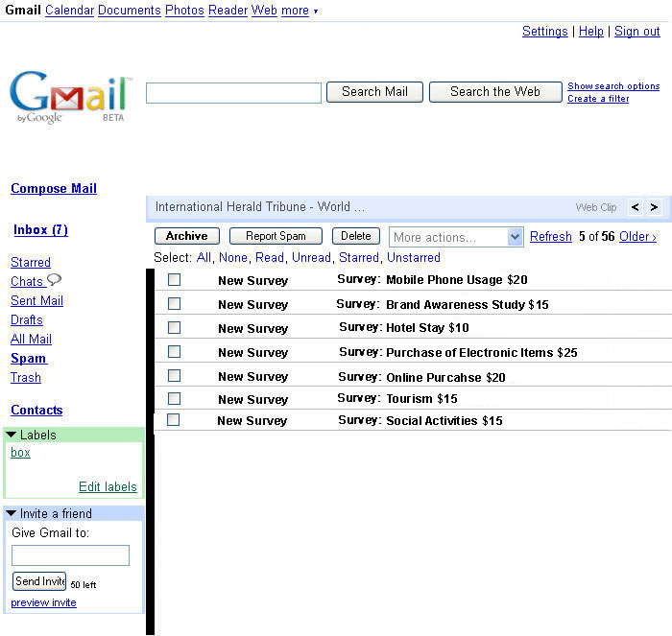Open the 'box' label
The image size is (672, 636).
20,453
